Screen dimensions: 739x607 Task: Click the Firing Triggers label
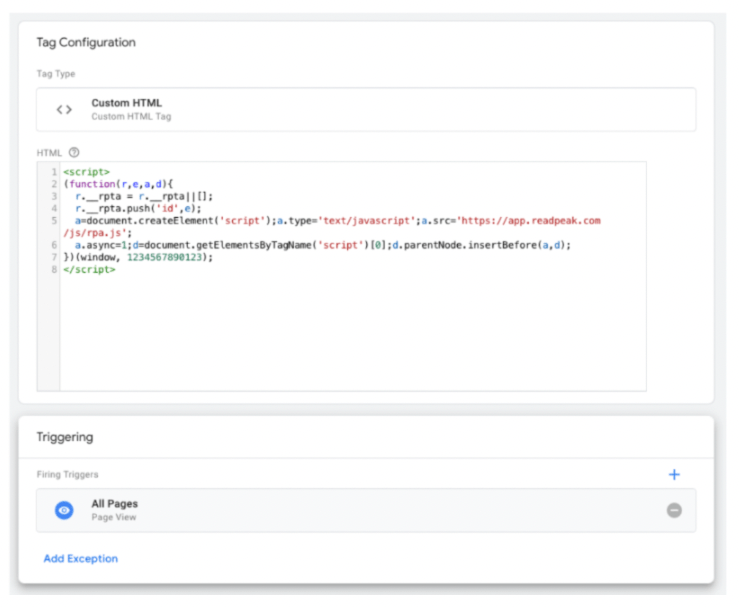(x=67, y=475)
